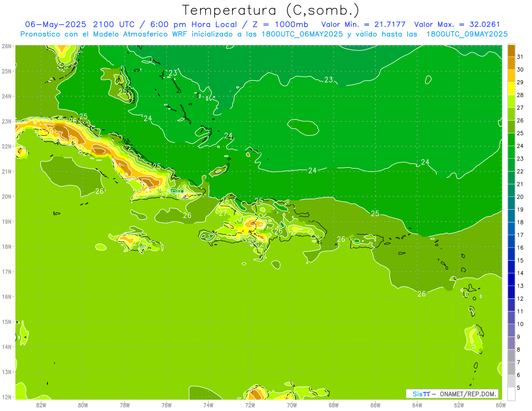Click the 64W longitude axis label
Image resolution: width=532 pixels, height=411 pixels.
417,405
